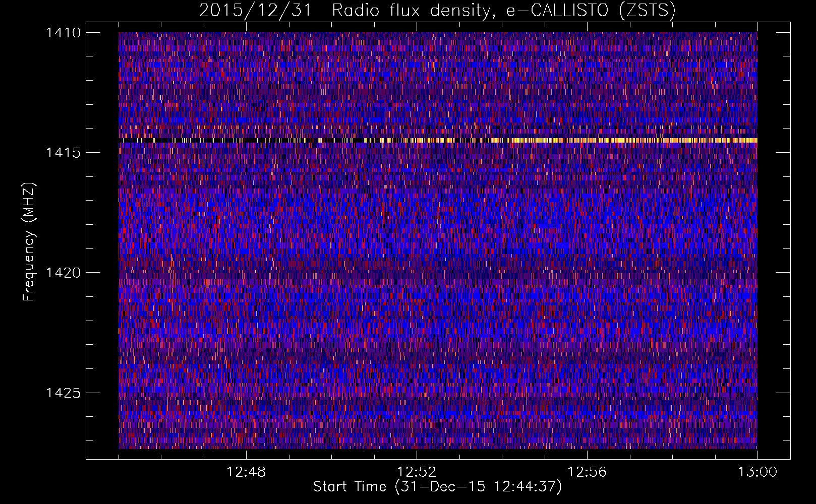Screen dimensions: 816x504
Task: Select the 1415 frequency tick label
Action: pyautogui.click(x=63, y=153)
